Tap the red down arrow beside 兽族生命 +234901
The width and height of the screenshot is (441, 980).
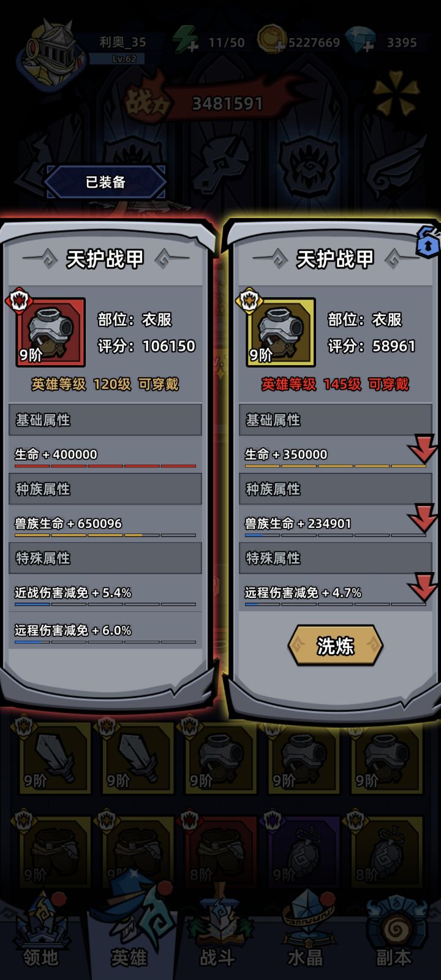[x=422, y=518]
